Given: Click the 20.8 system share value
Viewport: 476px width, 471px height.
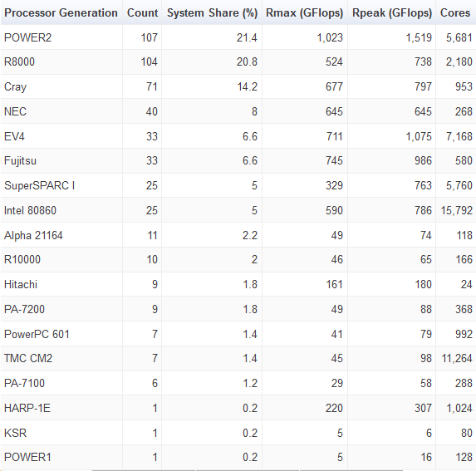Looking at the screenshot, I should click(x=247, y=62).
